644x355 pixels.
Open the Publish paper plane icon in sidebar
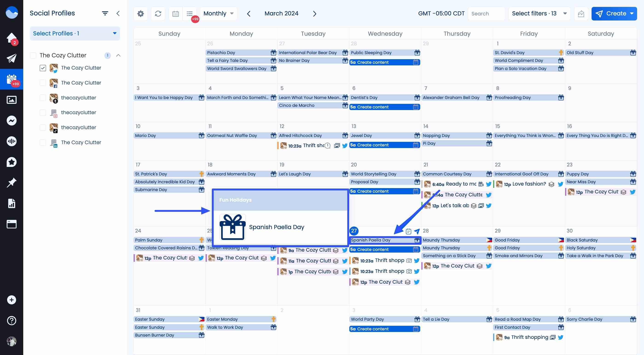[x=11, y=58]
